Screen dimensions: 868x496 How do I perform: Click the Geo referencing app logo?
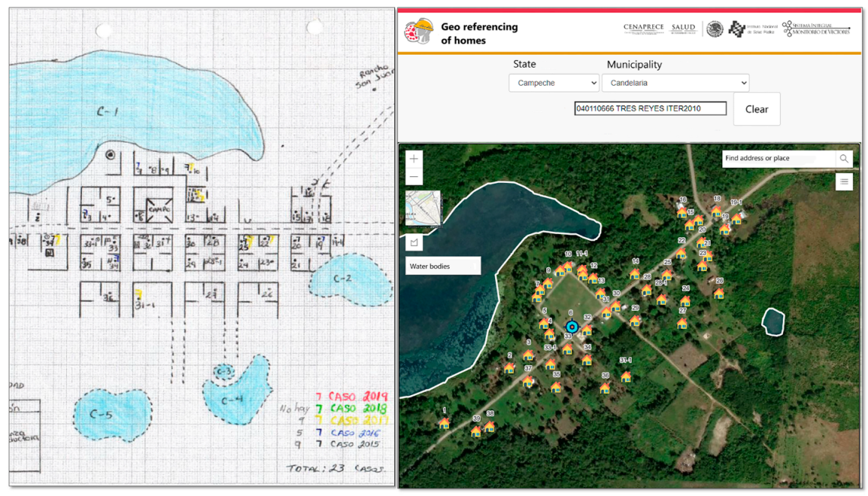[x=418, y=32]
